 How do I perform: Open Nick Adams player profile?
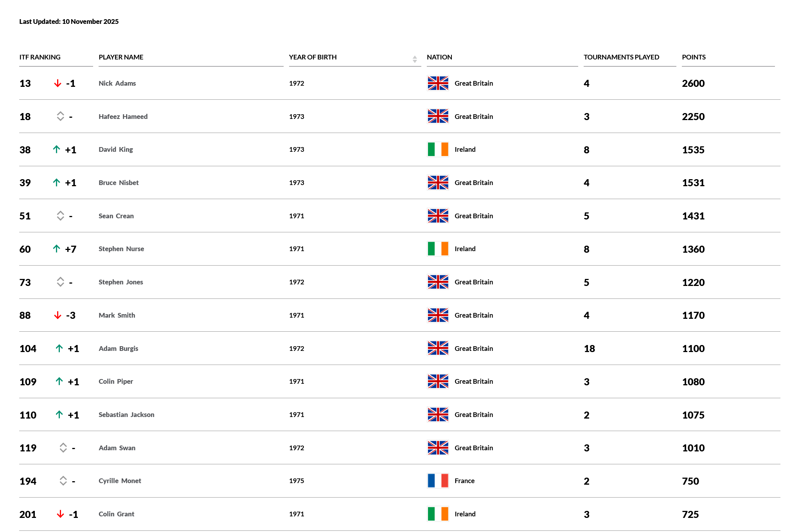tap(117, 83)
